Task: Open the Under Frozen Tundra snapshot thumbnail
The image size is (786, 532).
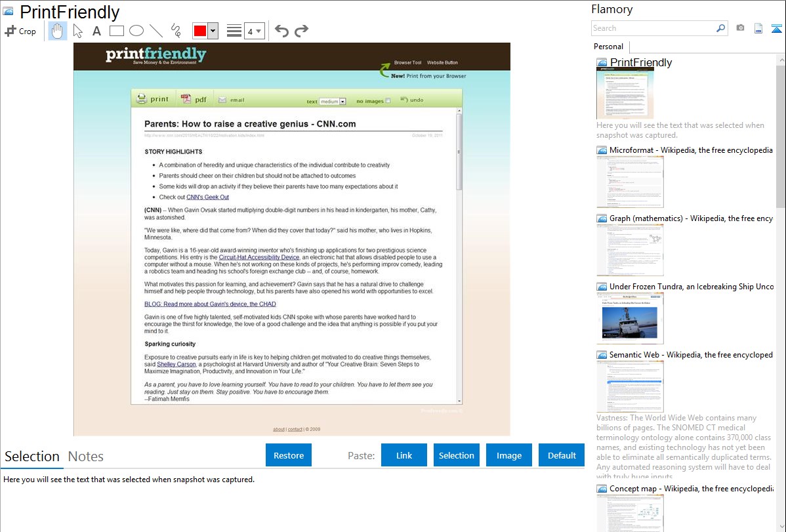Action: pos(630,318)
